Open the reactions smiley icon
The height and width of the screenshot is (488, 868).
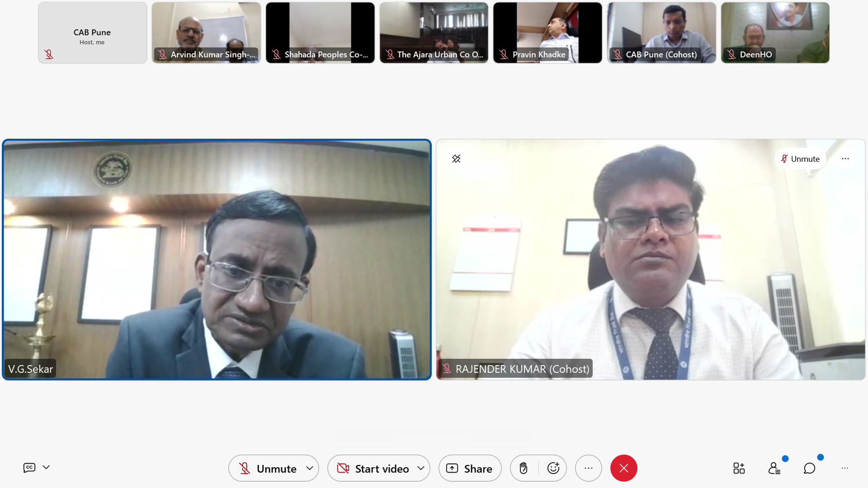coord(553,469)
